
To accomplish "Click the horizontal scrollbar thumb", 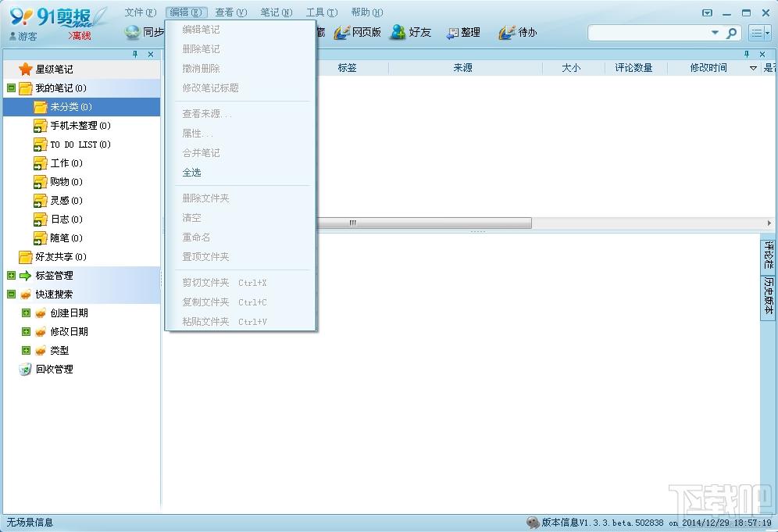I will tap(424, 223).
